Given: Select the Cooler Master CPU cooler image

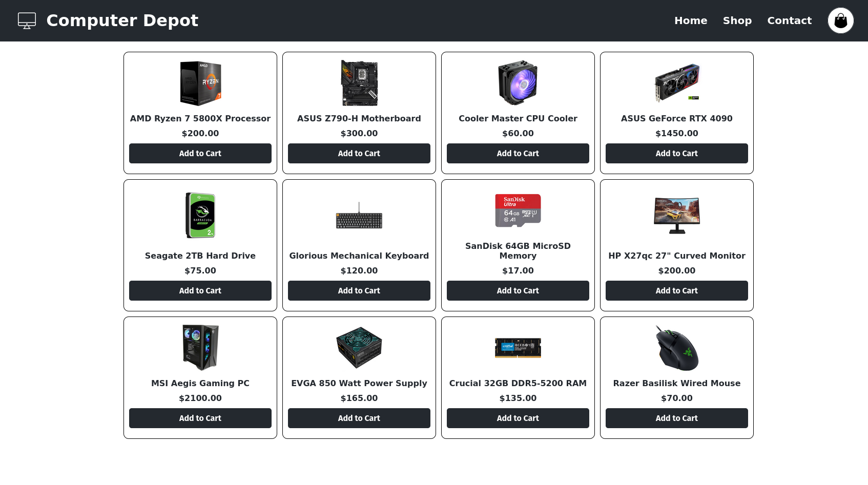Looking at the screenshot, I should click(x=518, y=83).
